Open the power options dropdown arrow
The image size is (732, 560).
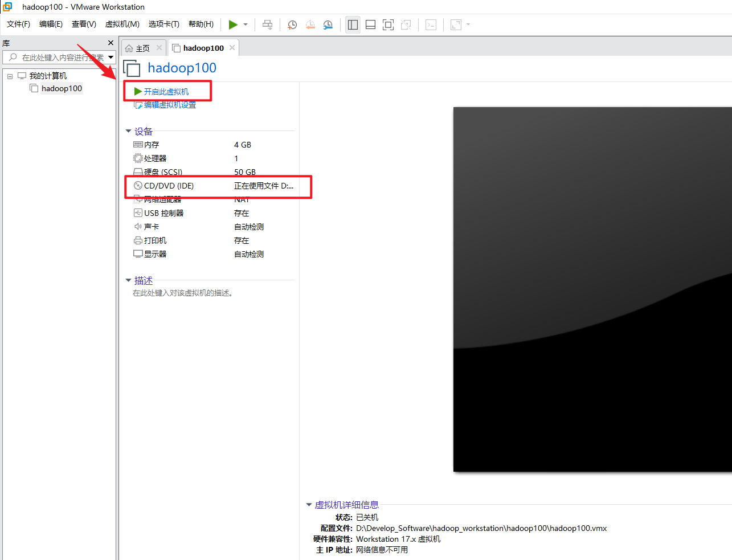click(x=246, y=24)
